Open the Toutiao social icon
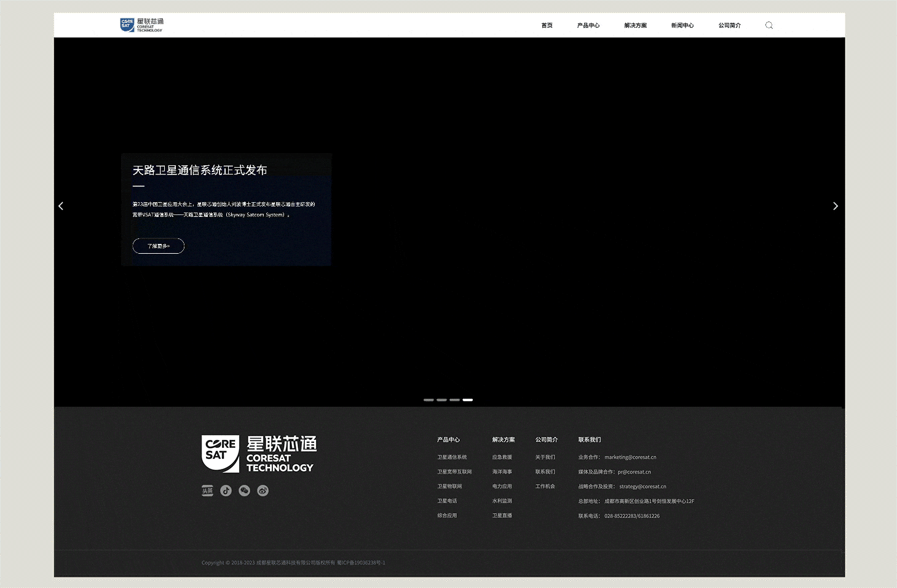This screenshot has width=897, height=588. tap(207, 490)
